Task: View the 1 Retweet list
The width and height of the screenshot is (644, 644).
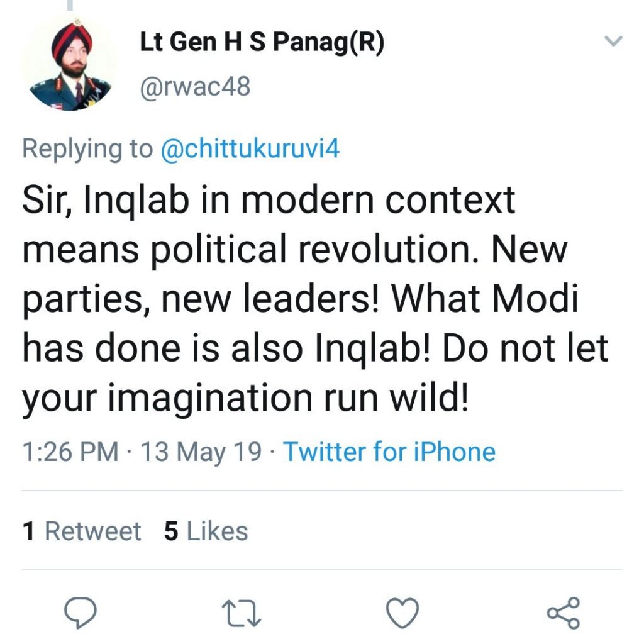Action: pos(82,531)
